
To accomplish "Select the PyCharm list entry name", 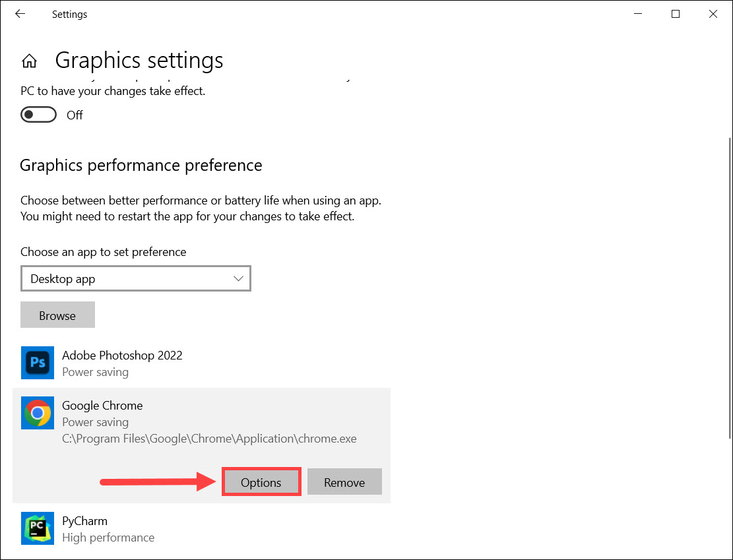I will coord(84,521).
